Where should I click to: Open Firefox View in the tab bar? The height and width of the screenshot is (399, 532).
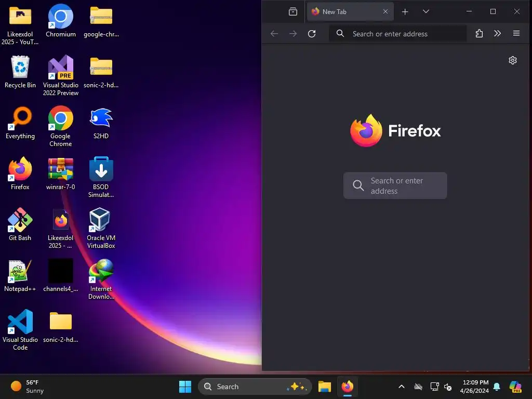[x=293, y=12]
